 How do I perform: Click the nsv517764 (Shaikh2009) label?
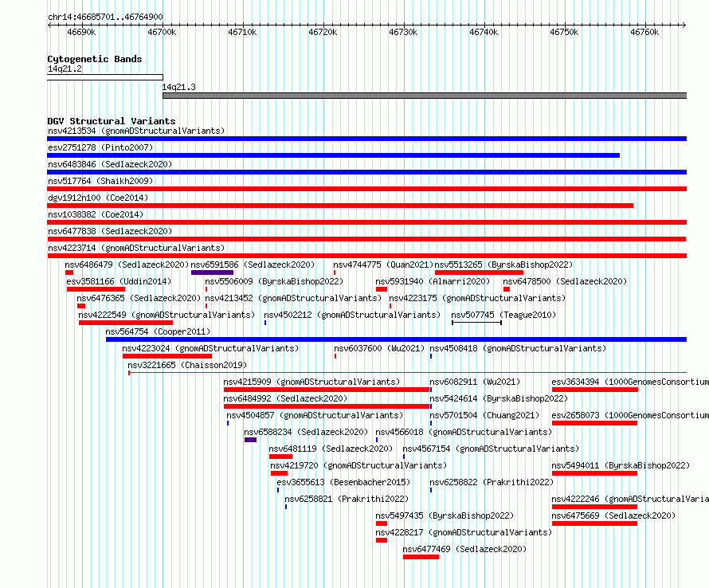[100, 181]
